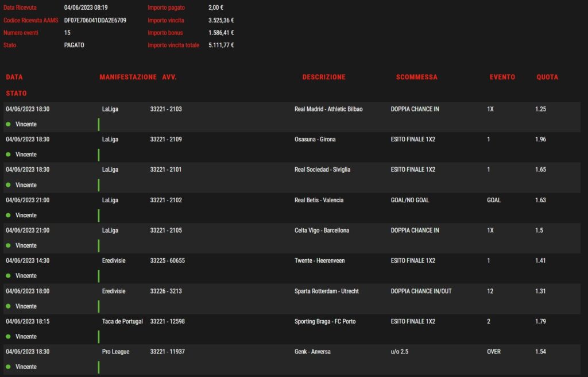Screen dimensions: 588x377
Task: Click the green Vincente dot in Osasuna - Girona row
Action: click(8, 155)
